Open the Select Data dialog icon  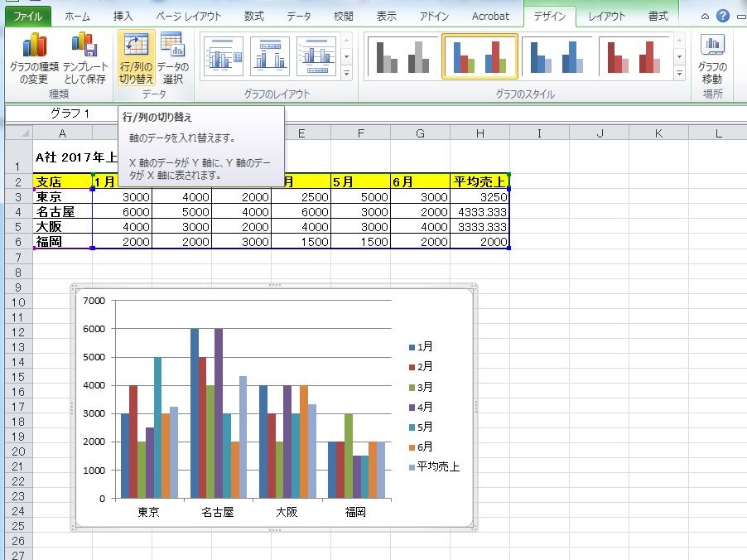click(172, 57)
